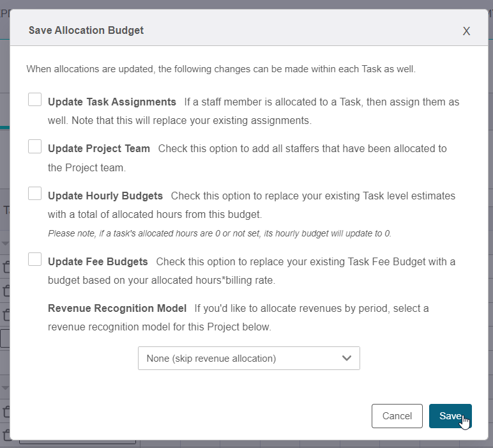Click the 'Update Task Assignments' bold label
Viewport: 493px width, 448px height.
pyautogui.click(x=112, y=102)
